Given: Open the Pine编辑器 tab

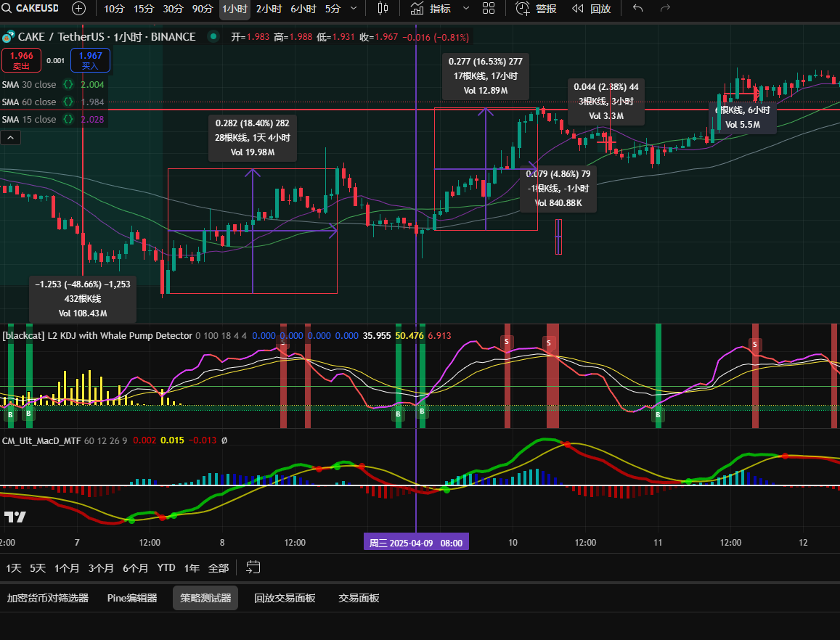Looking at the screenshot, I should [x=132, y=598].
